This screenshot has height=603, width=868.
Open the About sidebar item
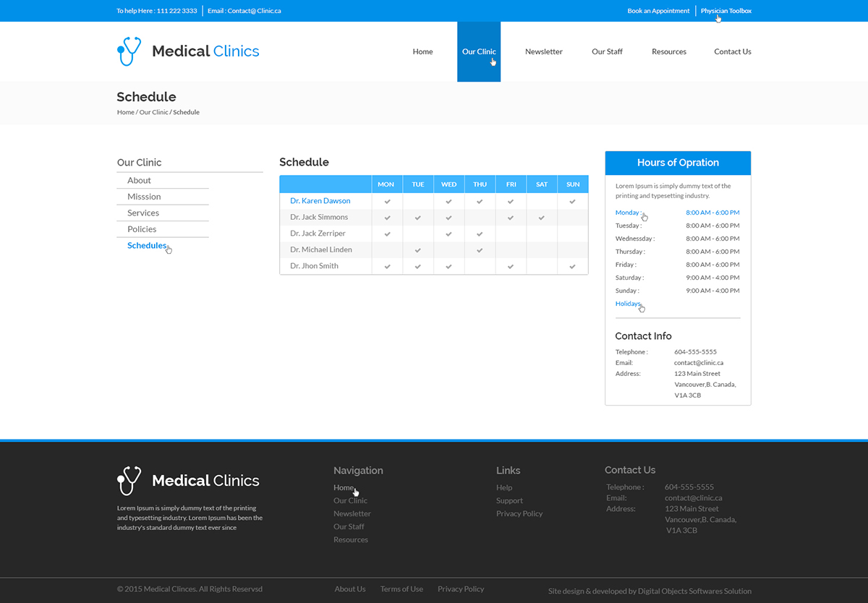coord(139,181)
